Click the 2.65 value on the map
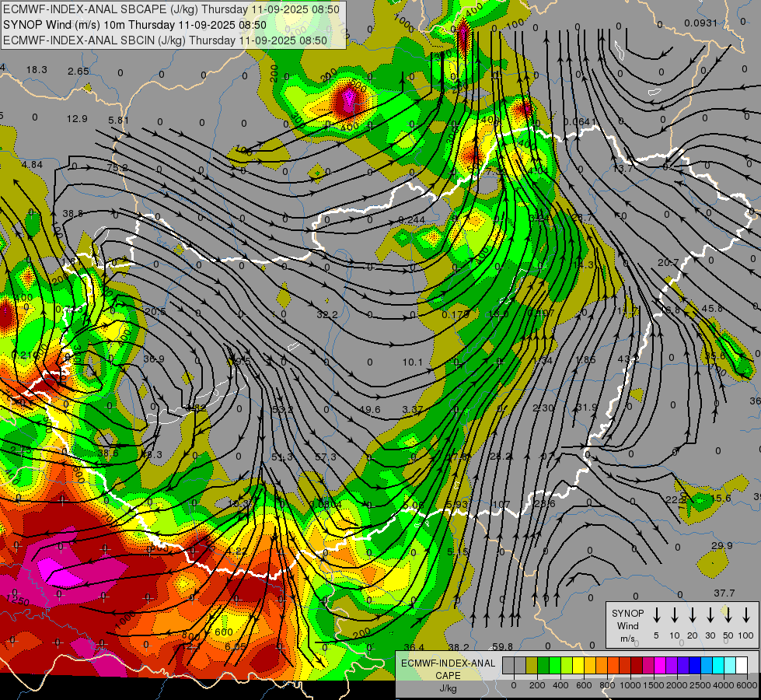761x700 pixels. click(x=79, y=71)
